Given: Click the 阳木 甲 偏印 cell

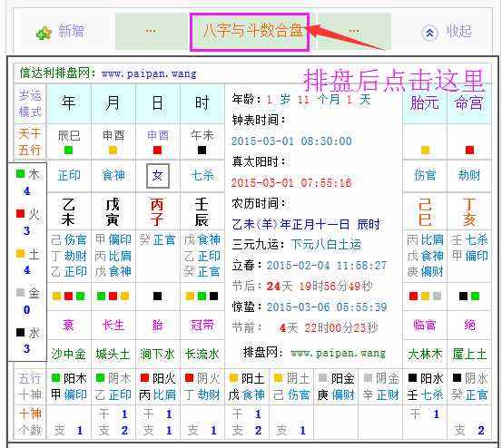Looking at the screenshot, I should click(x=69, y=387).
